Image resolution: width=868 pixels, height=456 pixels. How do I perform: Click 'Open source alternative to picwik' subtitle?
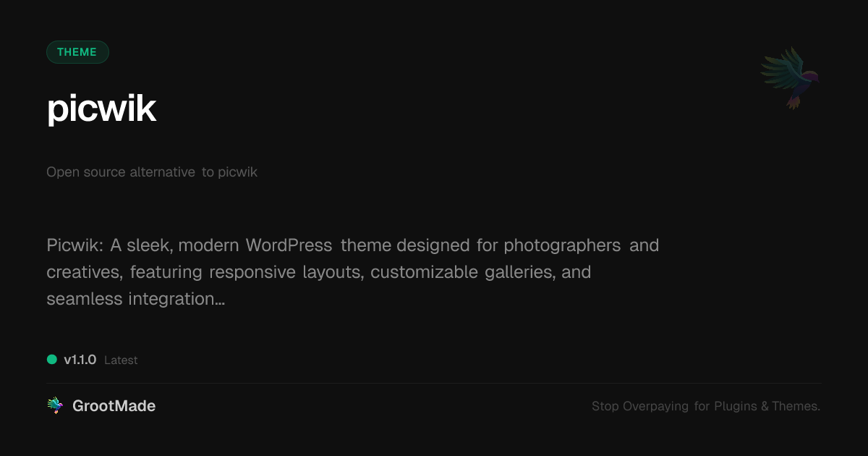click(152, 172)
